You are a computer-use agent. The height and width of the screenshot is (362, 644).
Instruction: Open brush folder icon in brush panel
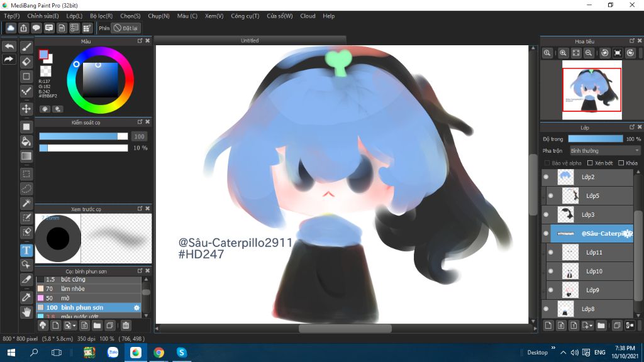point(97,326)
